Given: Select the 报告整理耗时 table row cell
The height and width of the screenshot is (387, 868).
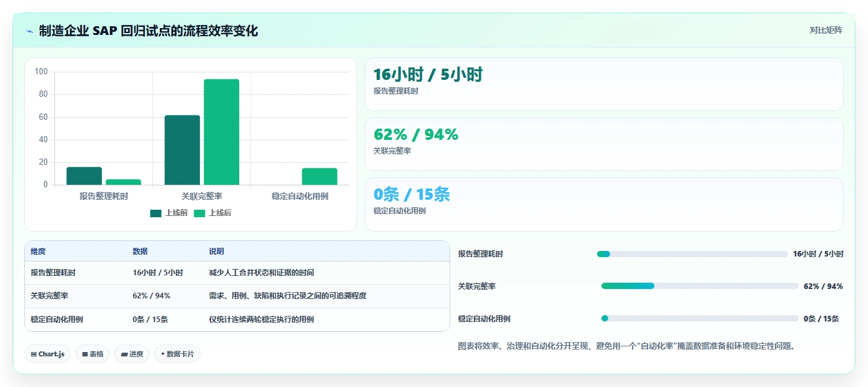Looking at the screenshot, I should tap(53, 273).
